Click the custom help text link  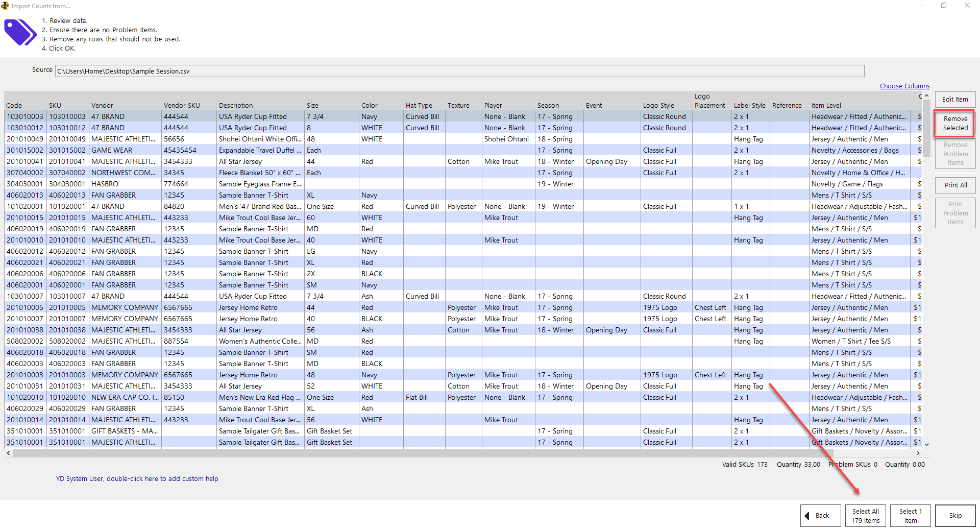point(137,479)
